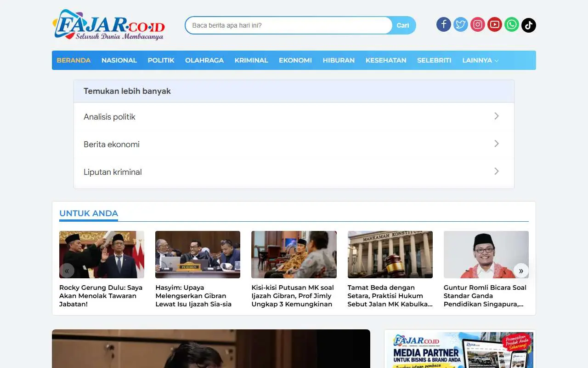Viewport: 588px width, 368px height.
Task: Click the Kisi-kisi Putusan MK thumbnail
Action: tap(294, 254)
